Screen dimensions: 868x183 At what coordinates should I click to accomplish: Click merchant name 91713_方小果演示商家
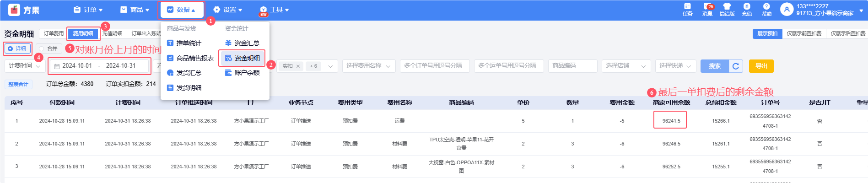(x=825, y=13)
